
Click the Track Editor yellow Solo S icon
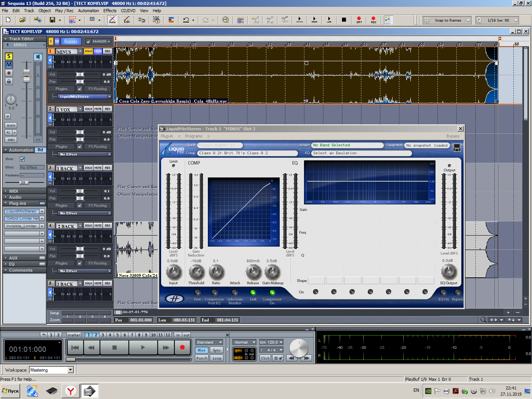pyautogui.click(x=9, y=56)
